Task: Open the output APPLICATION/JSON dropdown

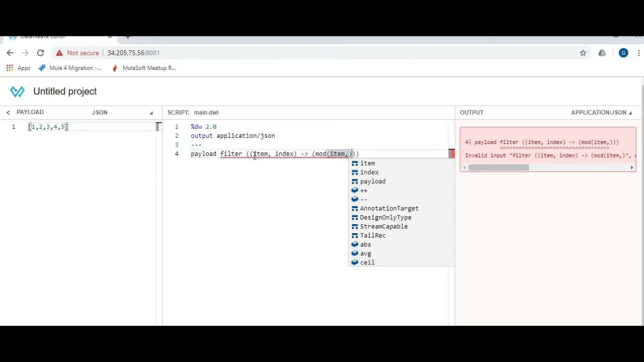Action: point(601,113)
